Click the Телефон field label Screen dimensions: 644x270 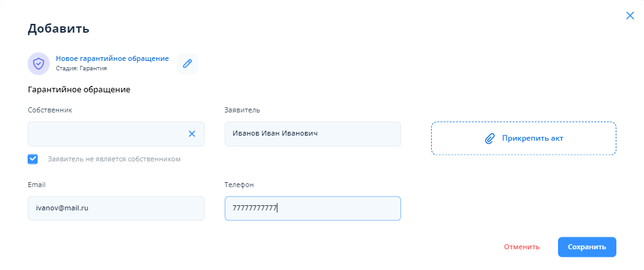tap(239, 185)
